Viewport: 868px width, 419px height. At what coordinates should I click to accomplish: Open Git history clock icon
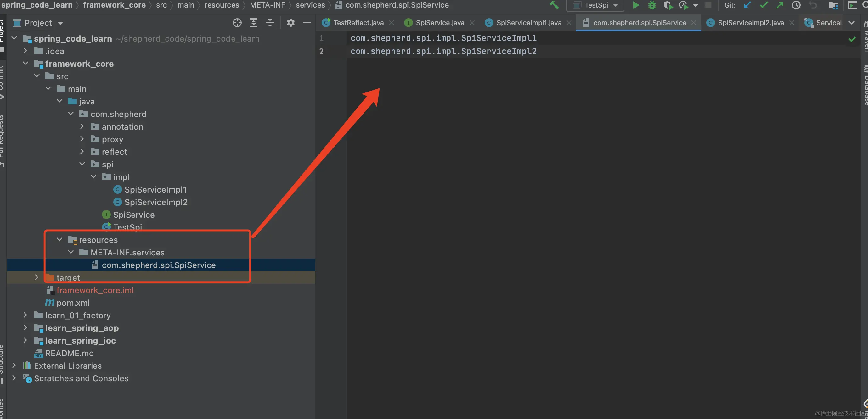pyautogui.click(x=796, y=5)
